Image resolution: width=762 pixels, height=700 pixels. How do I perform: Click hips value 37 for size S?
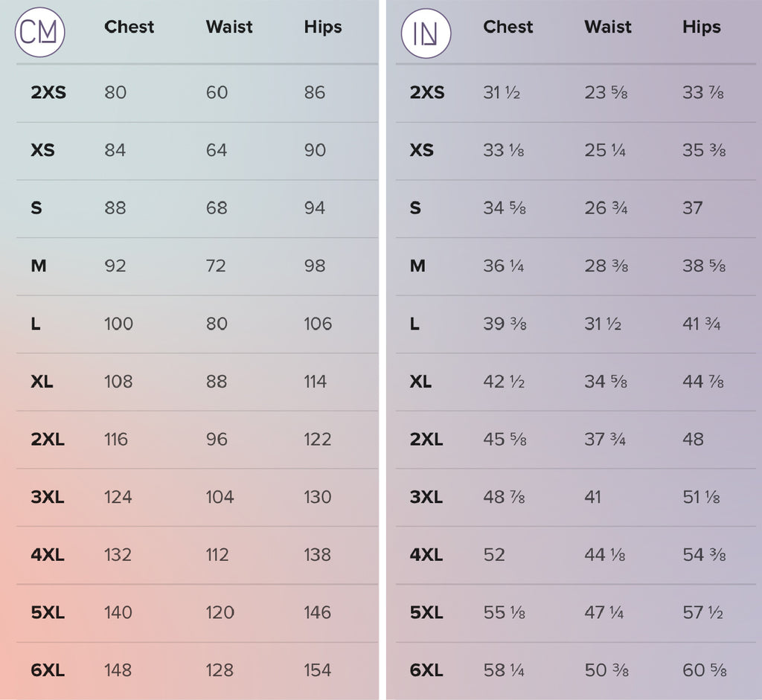click(692, 208)
